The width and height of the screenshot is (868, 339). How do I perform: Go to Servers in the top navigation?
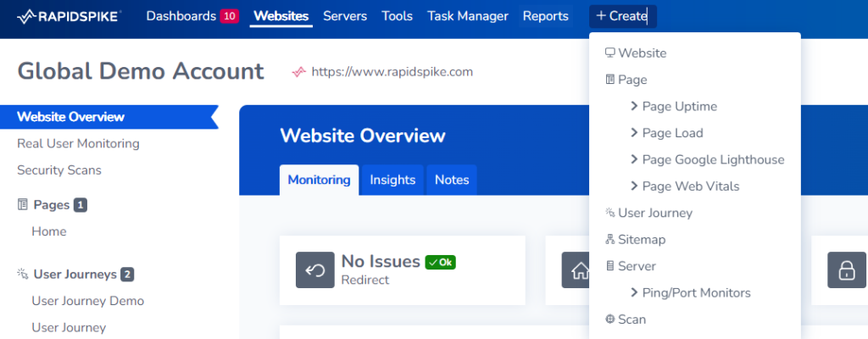(345, 16)
